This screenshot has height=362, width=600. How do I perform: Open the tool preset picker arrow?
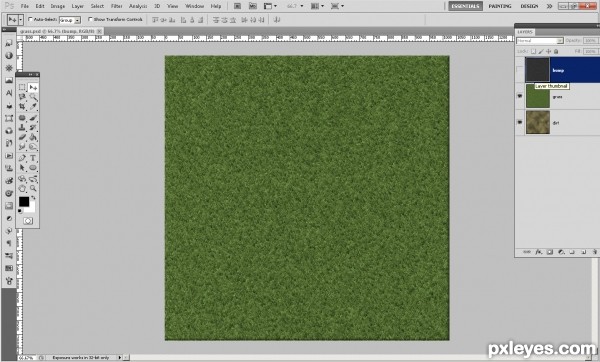21,20
